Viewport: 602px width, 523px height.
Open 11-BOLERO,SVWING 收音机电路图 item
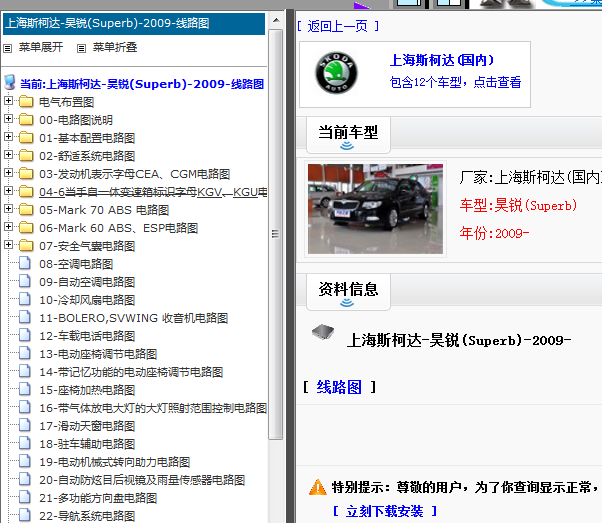pyautogui.click(x=134, y=318)
